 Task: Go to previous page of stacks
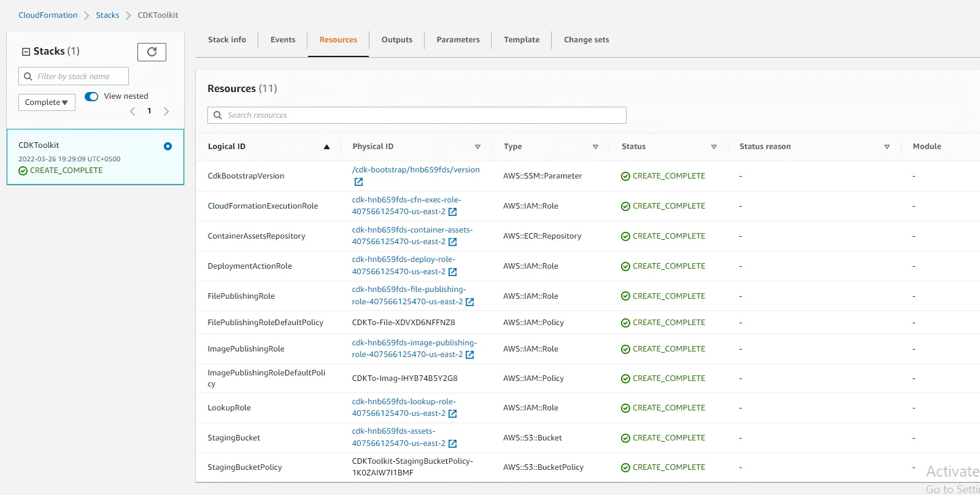click(133, 111)
